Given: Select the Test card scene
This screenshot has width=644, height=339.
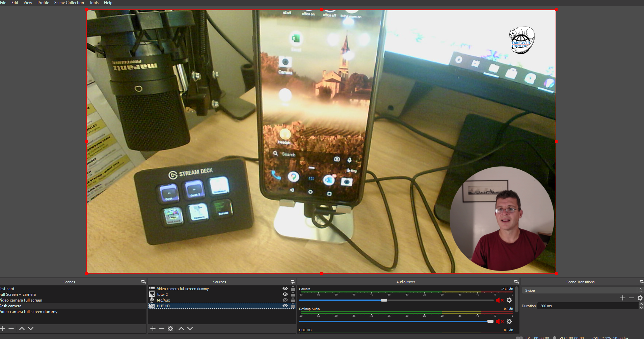Looking at the screenshot, I should (73, 289).
